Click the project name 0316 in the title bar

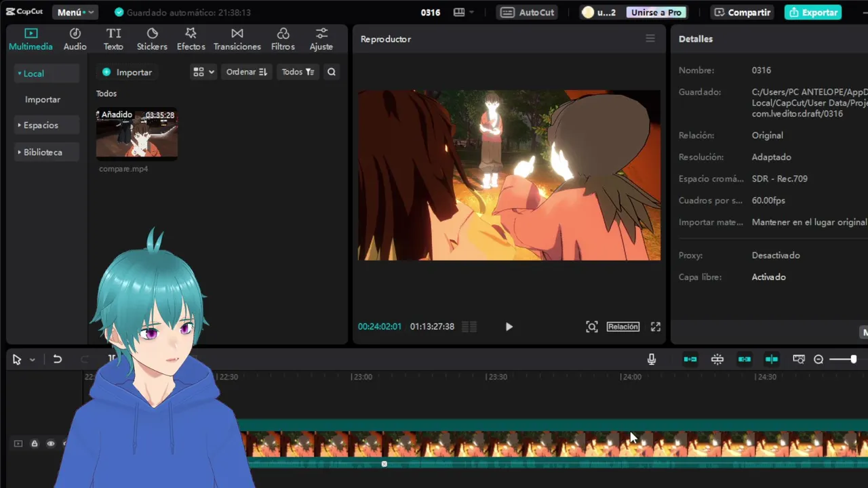430,12
